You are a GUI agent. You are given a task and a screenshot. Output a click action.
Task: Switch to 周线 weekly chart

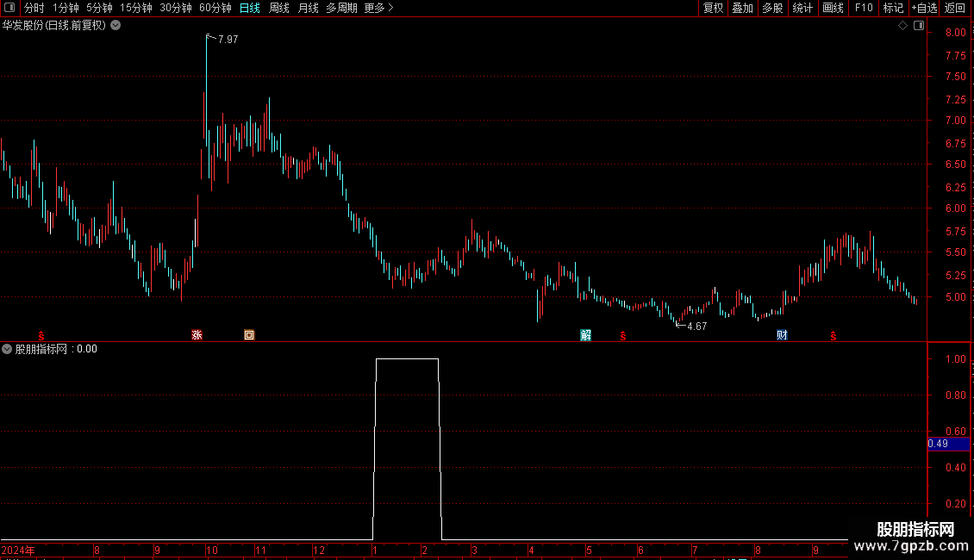[279, 8]
